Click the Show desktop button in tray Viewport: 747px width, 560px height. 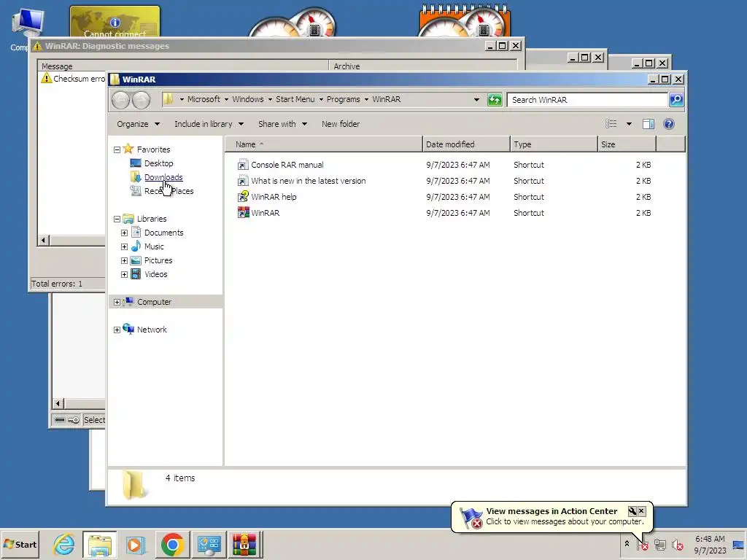[739, 544]
